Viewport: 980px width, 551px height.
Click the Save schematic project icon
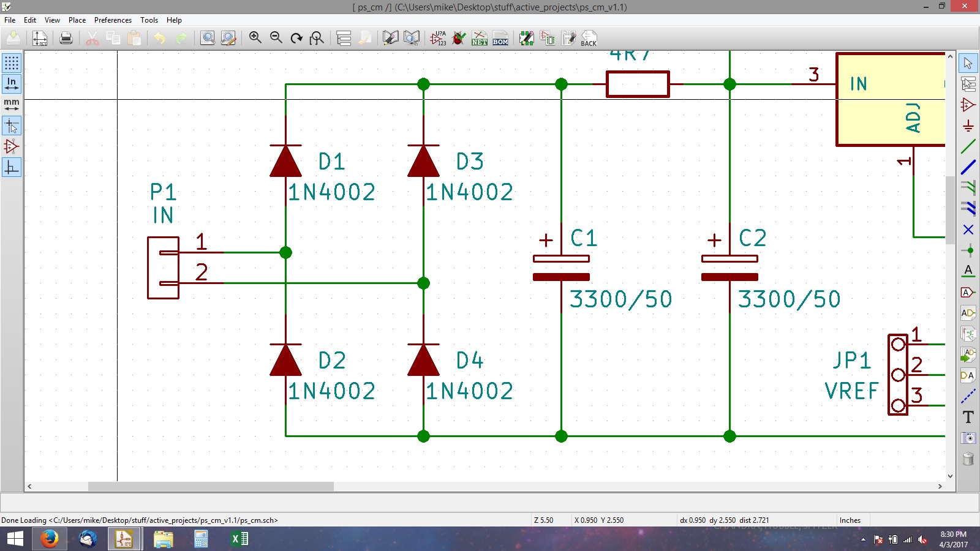[13, 38]
